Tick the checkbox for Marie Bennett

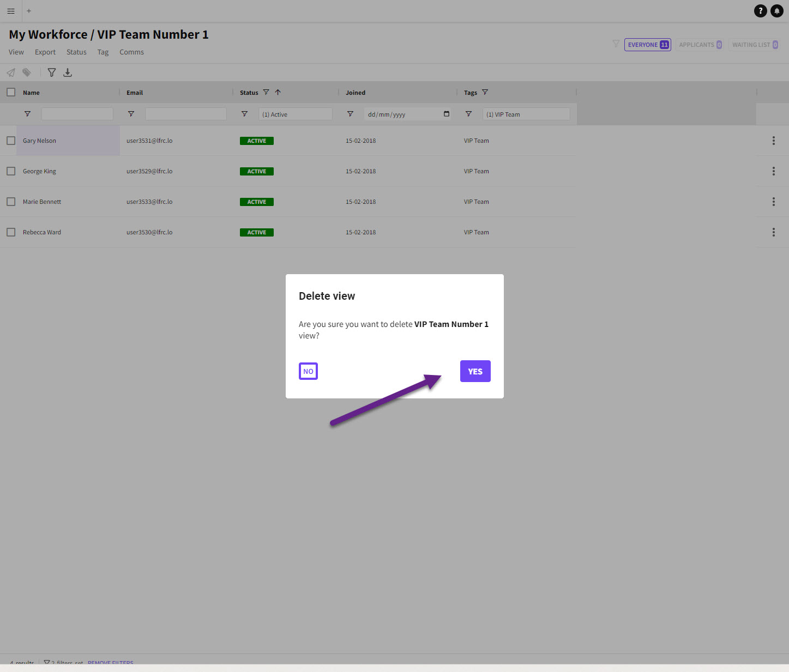pyautogui.click(x=11, y=202)
